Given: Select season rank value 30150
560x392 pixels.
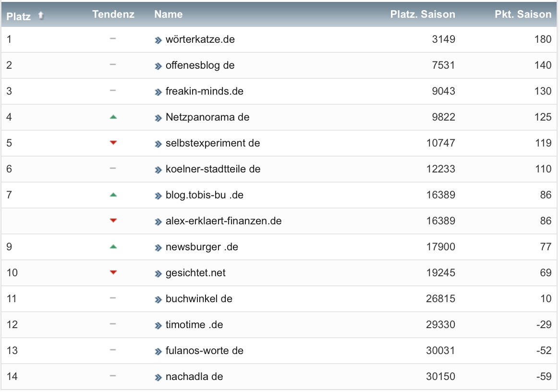Looking at the screenshot, I should coord(441,377).
